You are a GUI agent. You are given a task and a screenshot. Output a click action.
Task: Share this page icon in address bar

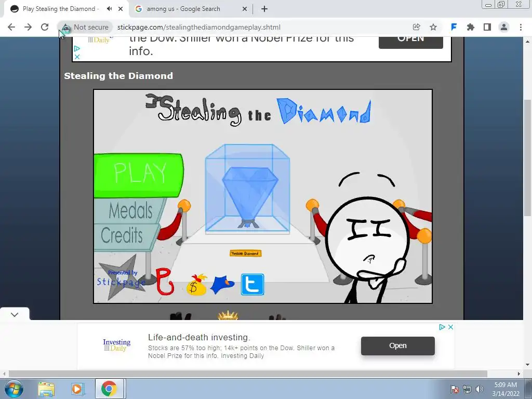(x=416, y=27)
